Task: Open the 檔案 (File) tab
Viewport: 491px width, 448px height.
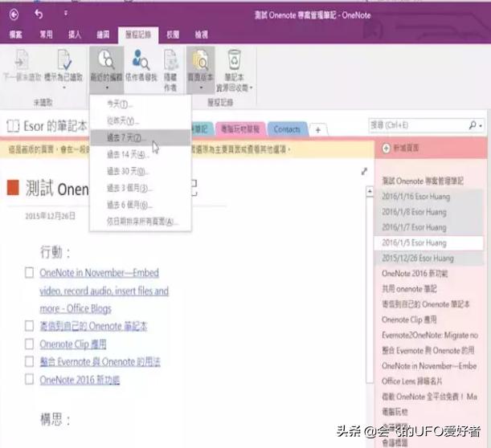Action: point(15,35)
